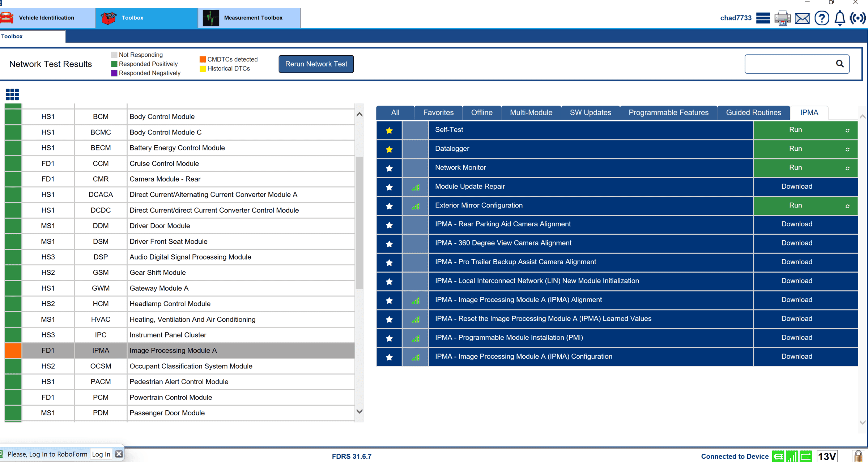Click the signal bars icon in status bar

point(792,456)
